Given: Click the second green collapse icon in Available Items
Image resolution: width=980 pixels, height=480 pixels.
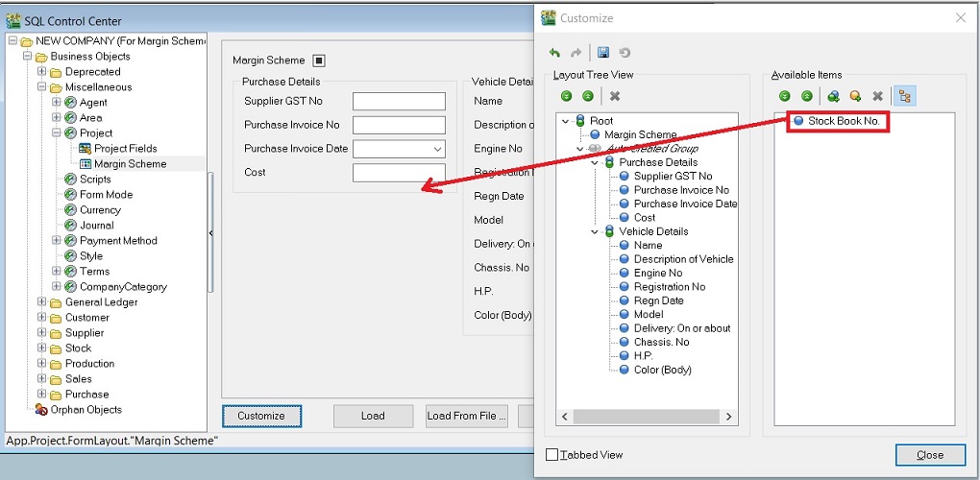Looking at the screenshot, I should click(x=807, y=96).
